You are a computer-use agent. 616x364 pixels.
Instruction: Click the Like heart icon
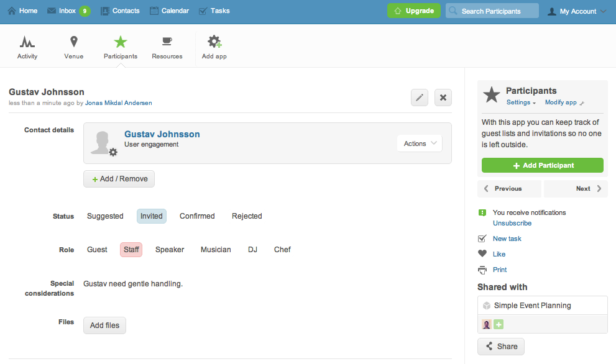coord(482,254)
